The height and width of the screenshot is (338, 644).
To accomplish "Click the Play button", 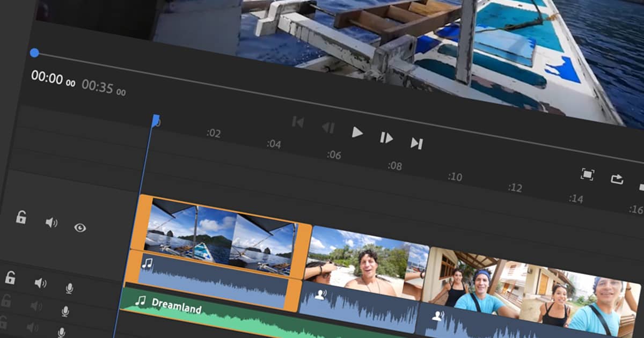I will pos(357,132).
